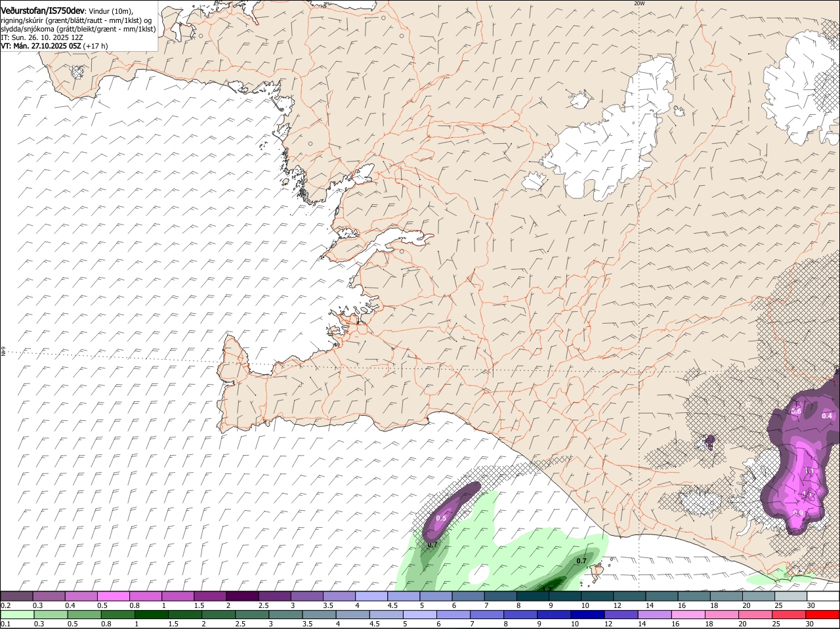Click the '30' label on upper legend scale
This screenshot has width=840, height=629.
(811, 605)
